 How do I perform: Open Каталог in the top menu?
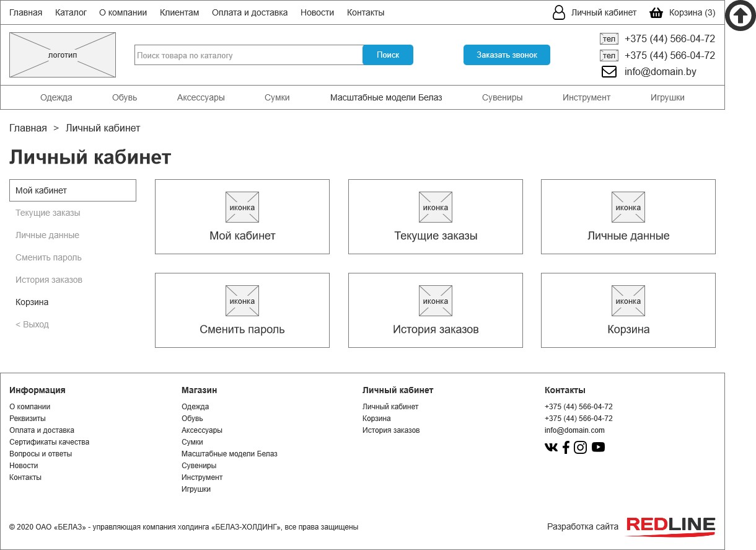(x=71, y=12)
